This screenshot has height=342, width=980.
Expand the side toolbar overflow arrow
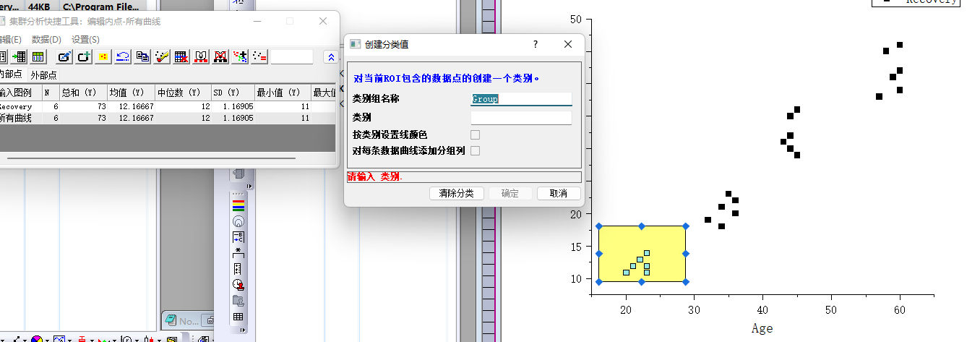[250, 187]
